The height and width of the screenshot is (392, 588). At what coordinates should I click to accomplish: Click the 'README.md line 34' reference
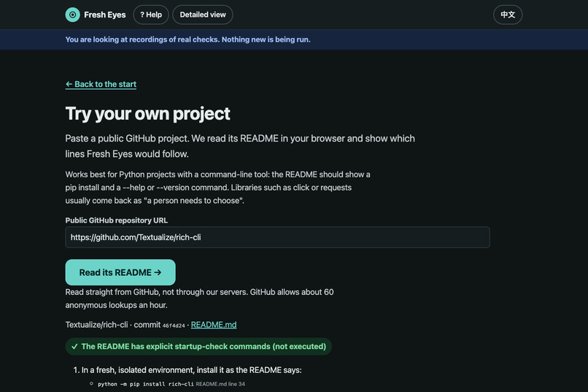click(220, 384)
